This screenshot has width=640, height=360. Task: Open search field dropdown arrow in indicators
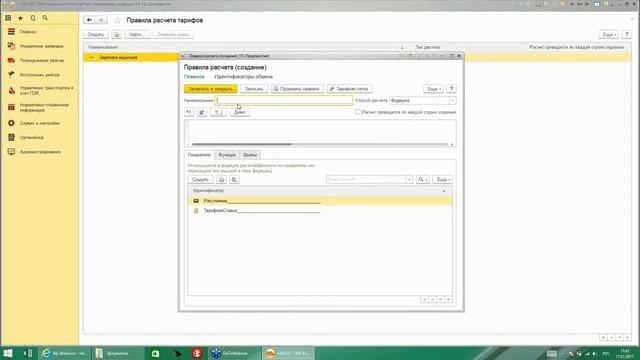(x=409, y=180)
